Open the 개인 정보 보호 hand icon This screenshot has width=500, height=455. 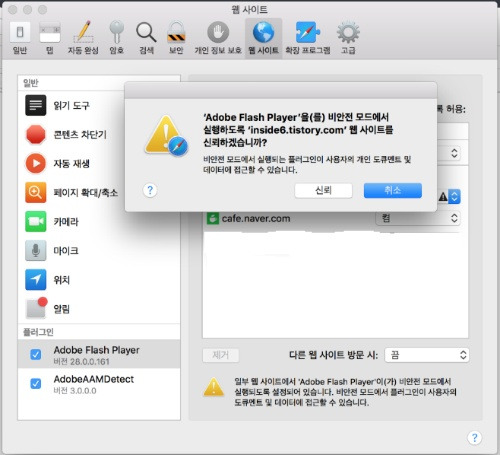(x=218, y=32)
